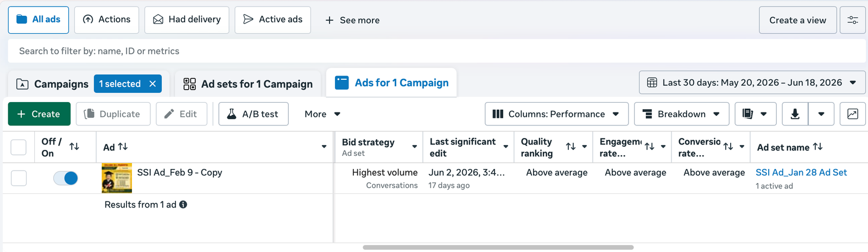The image size is (868, 252).
Task: Tick the select all ads header checkbox
Action: click(x=18, y=147)
